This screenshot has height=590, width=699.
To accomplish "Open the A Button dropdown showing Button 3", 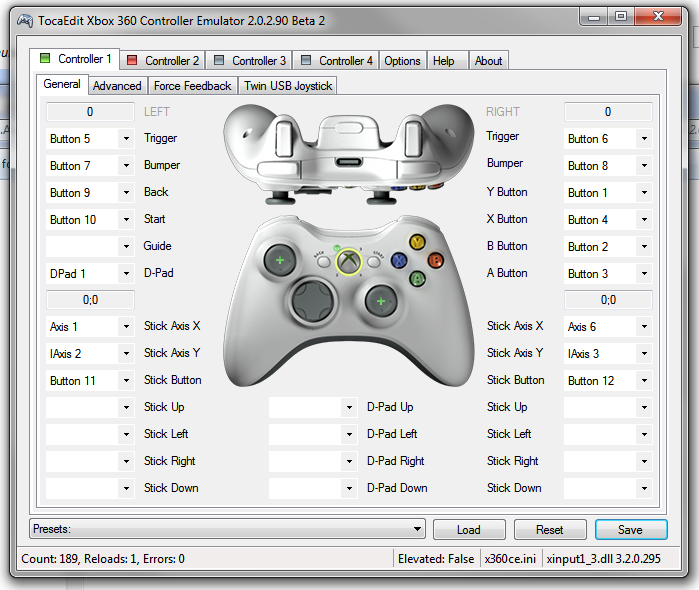I will coord(608,273).
